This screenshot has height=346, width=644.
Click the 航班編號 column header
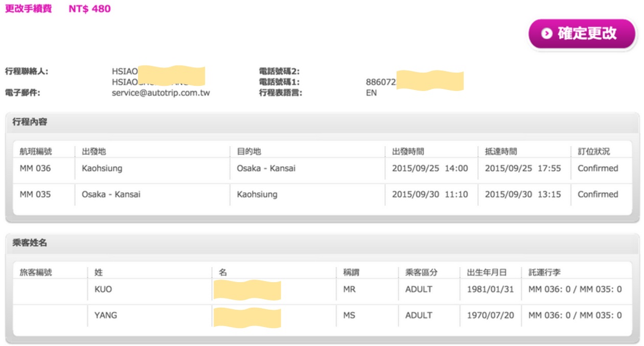click(x=36, y=151)
